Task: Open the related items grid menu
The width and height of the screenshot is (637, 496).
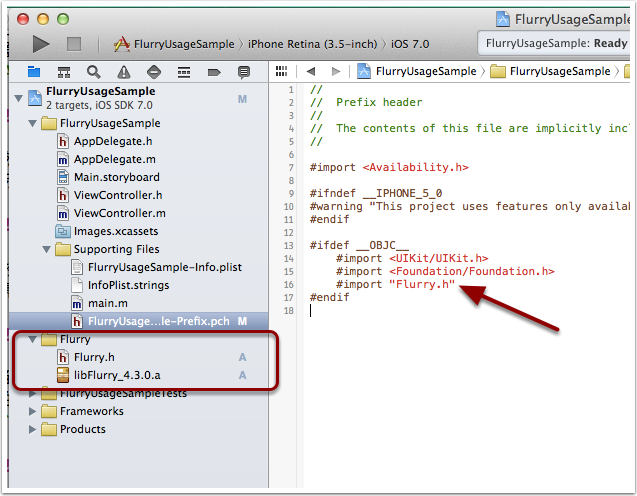Action: pos(281,72)
